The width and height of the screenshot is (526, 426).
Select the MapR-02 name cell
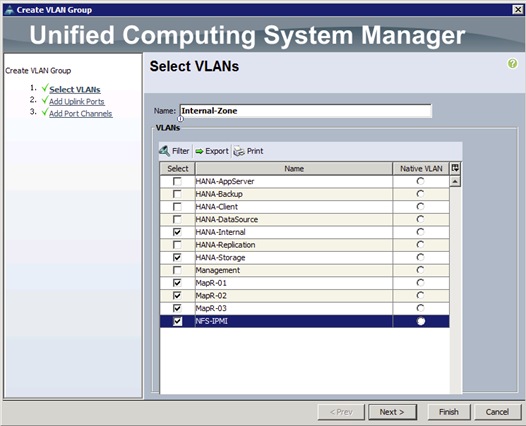coord(294,296)
